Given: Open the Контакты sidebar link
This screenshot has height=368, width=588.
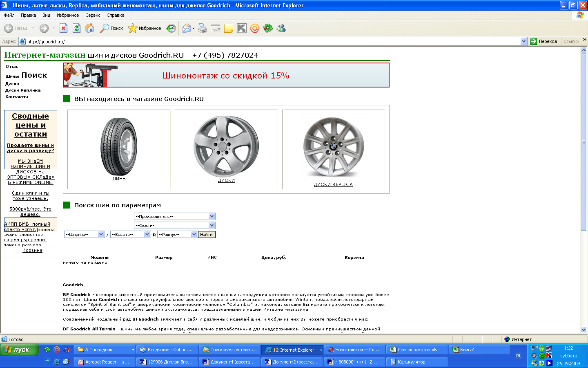Looking at the screenshot, I should tap(17, 96).
